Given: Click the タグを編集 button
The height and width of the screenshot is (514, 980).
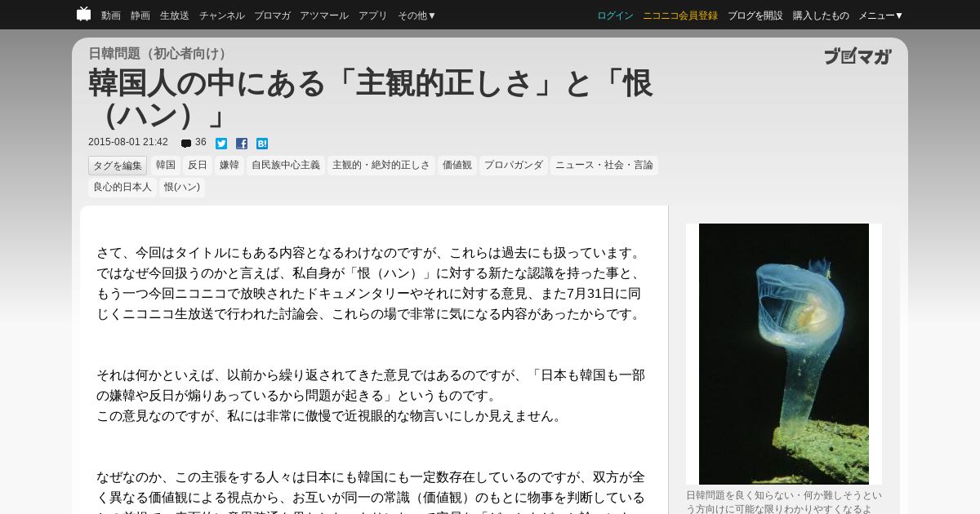Looking at the screenshot, I should click(x=118, y=166).
